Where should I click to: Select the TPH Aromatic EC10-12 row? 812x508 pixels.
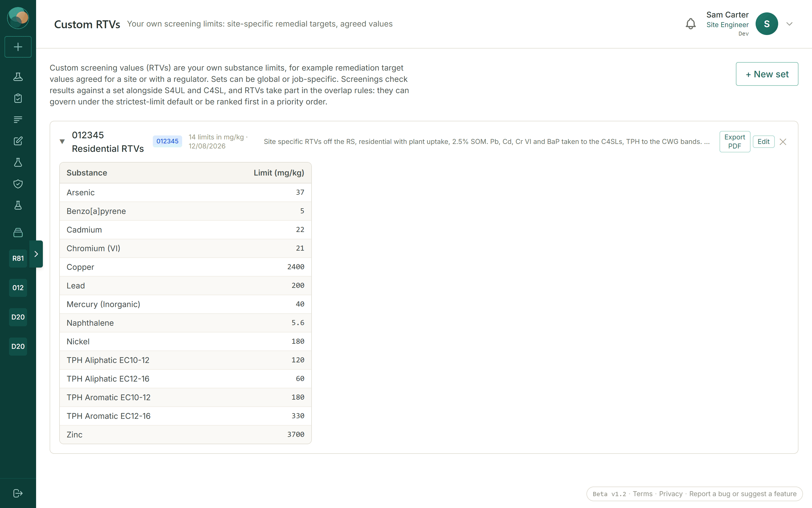pos(185,397)
